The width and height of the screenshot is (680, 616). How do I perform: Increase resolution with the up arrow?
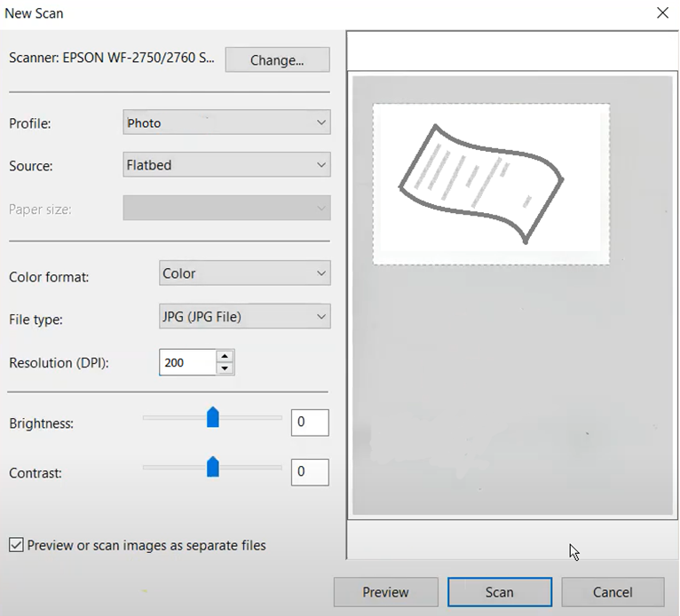[225, 356]
